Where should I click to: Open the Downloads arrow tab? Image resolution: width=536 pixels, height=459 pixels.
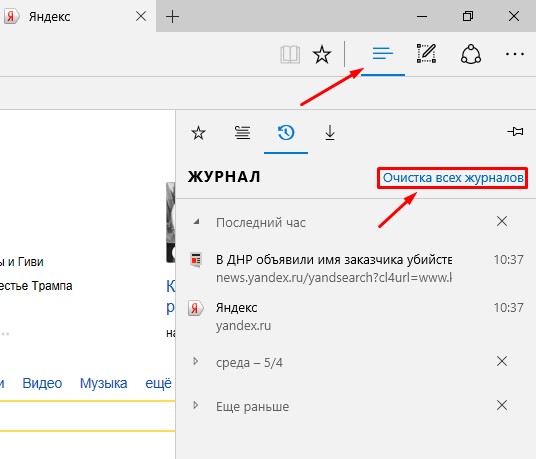point(330,133)
